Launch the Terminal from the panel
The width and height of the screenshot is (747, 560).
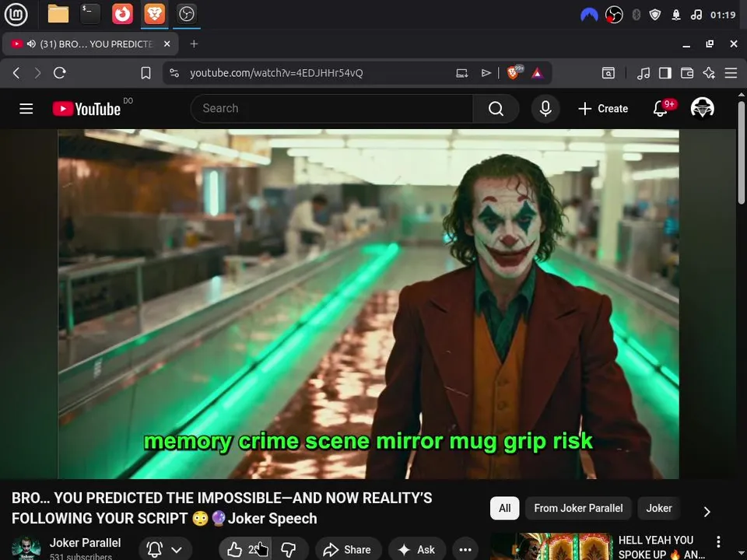(x=90, y=14)
